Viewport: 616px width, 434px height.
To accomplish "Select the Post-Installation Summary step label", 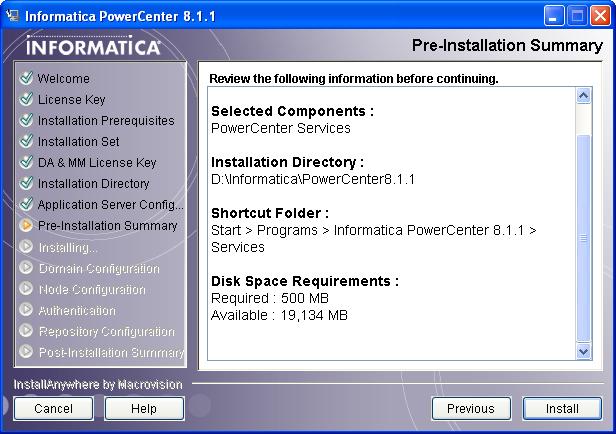I will (112, 353).
